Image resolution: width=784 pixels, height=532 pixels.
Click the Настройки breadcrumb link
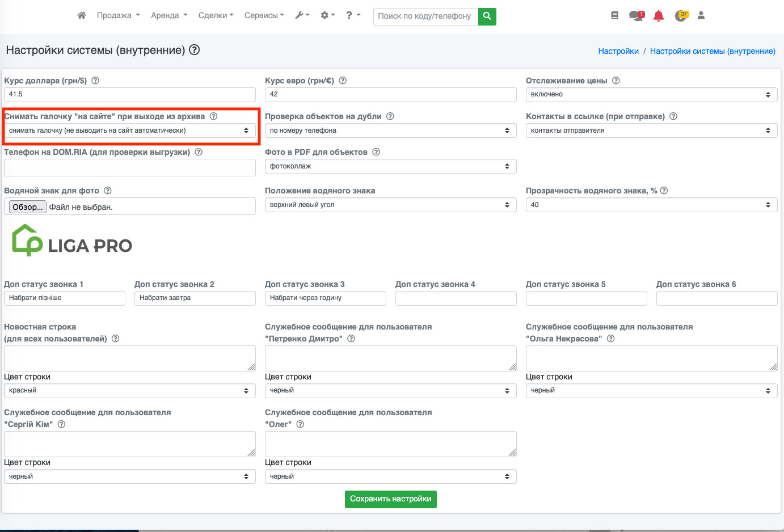click(618, 51)
